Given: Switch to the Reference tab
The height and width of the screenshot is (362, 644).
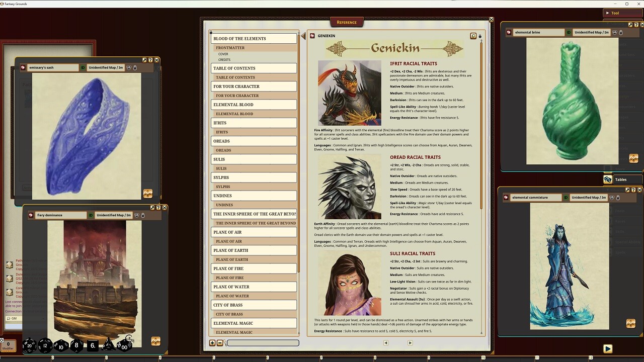Looking at the screenshot, I should click(x=347, y=22).
